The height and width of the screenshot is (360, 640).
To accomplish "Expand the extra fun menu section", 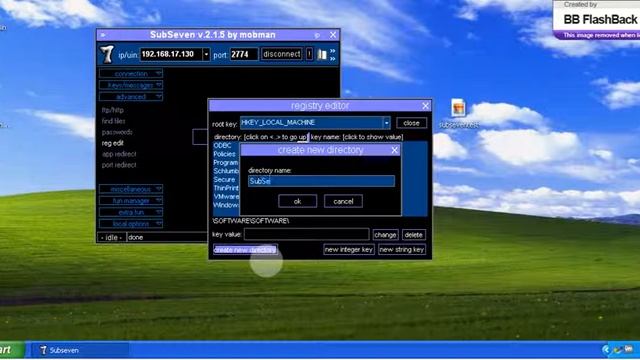I will click(131, 212).
